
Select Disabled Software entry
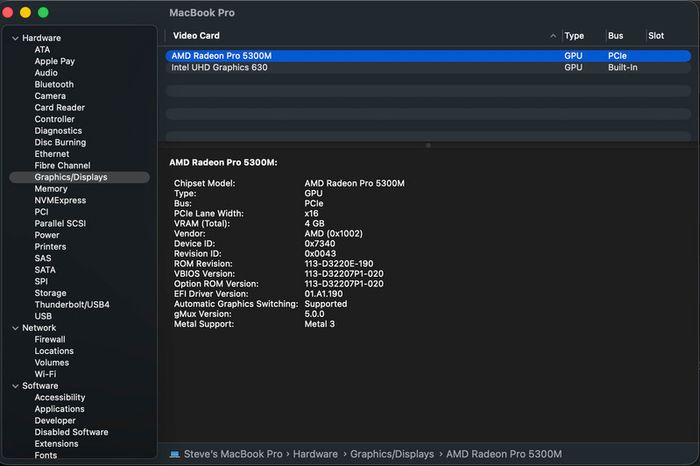click(x=71, y=433)
